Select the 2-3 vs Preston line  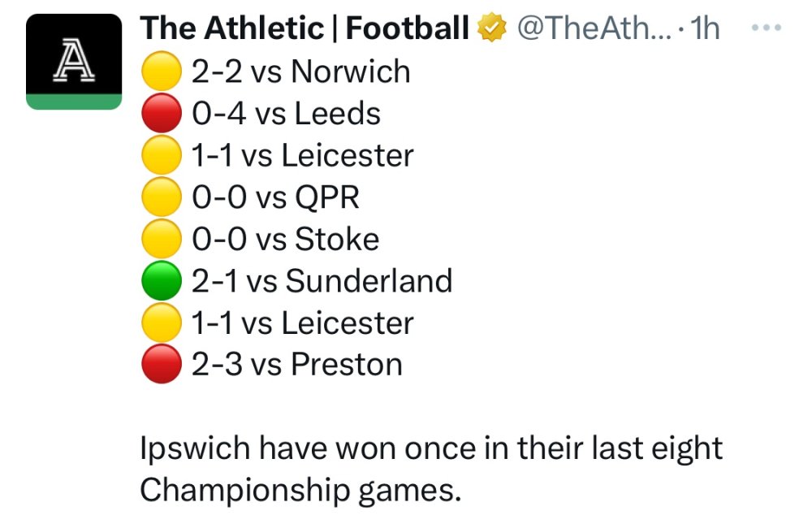click(x=296, y=365)
